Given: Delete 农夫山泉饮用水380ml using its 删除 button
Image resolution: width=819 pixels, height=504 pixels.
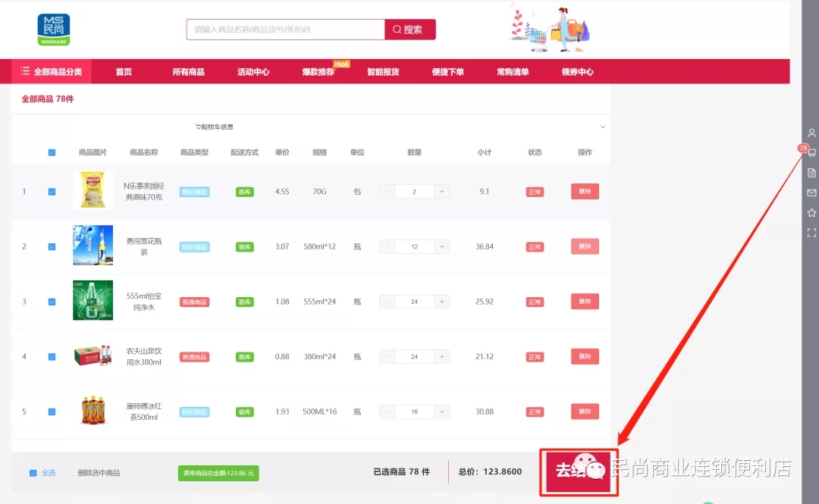Looking at the screenshot, I should [x=585, y=356].
